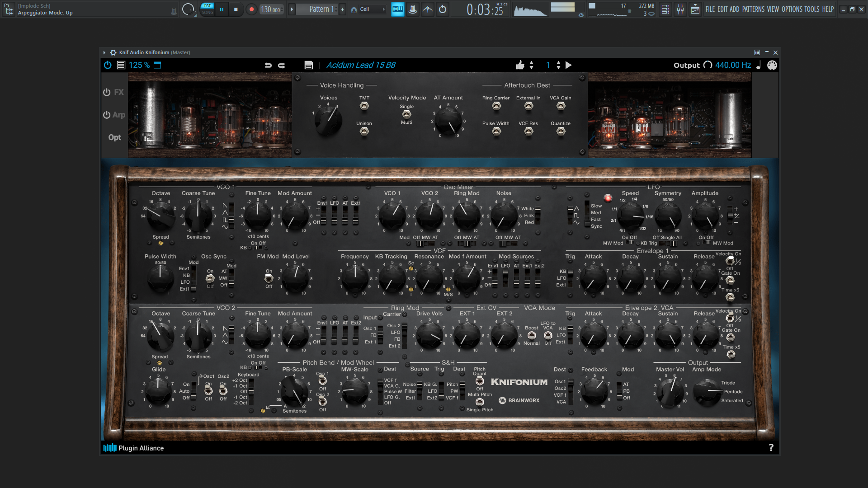Open the plugin window options gear

pyautogui.click(x=113, y=52)
